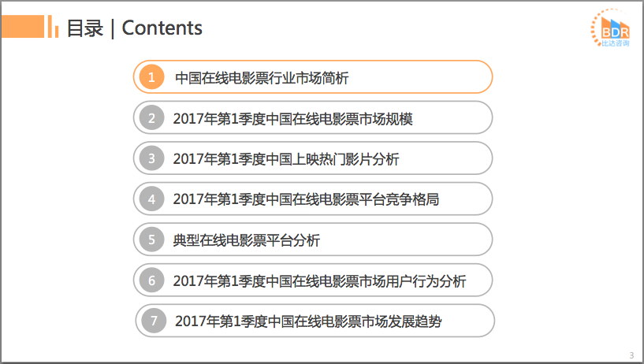Click the page number 3

pyautogui.click(x=631, y=354)
